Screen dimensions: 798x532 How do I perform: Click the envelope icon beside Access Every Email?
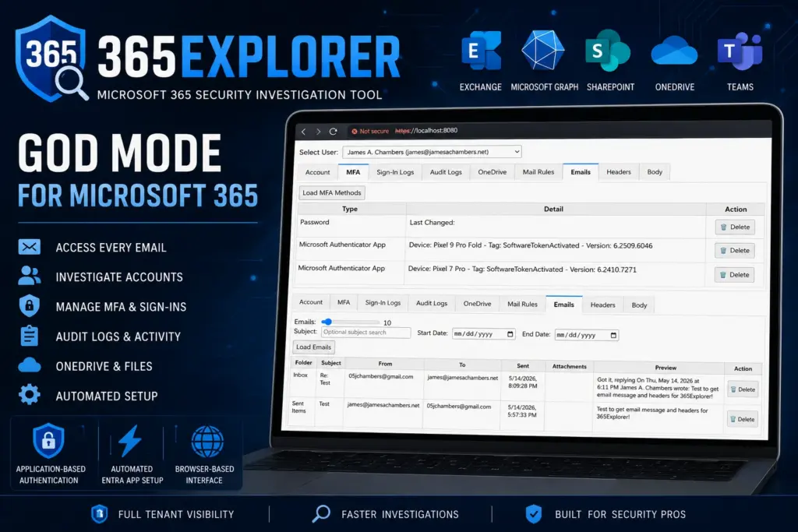click(x=29, y=247)
